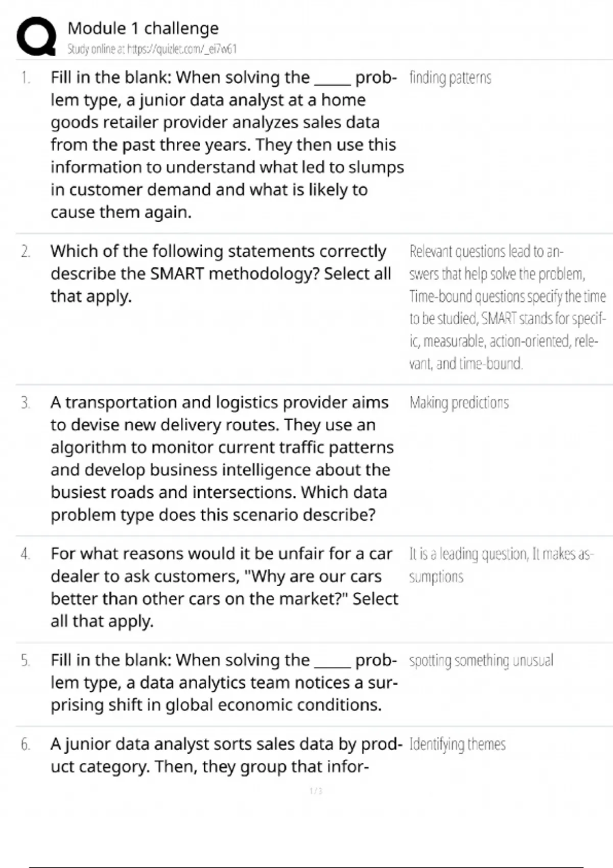Click the "finding patterns" answer

[450, 78]
